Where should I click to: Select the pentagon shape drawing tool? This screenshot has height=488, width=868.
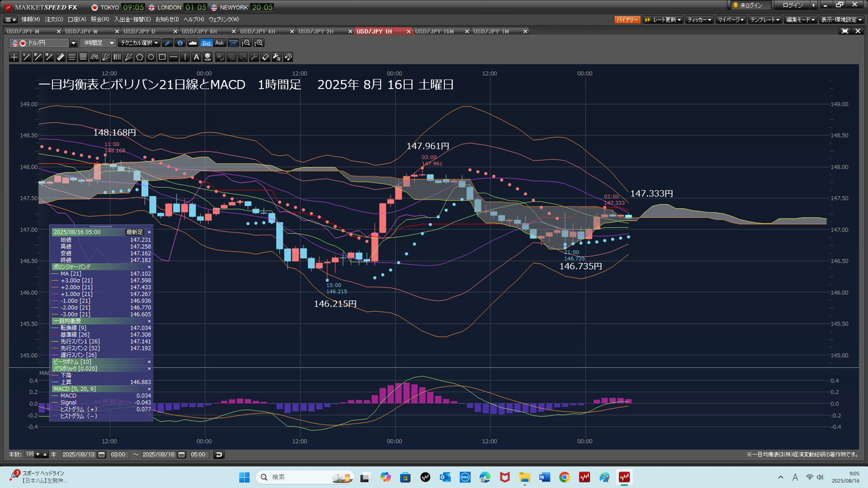coord(140,57)
